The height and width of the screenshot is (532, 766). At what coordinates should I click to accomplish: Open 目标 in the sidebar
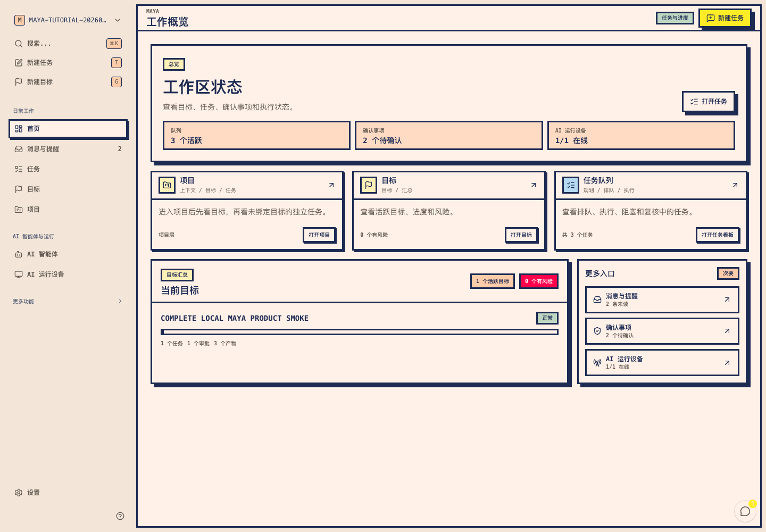click(68, 189)
